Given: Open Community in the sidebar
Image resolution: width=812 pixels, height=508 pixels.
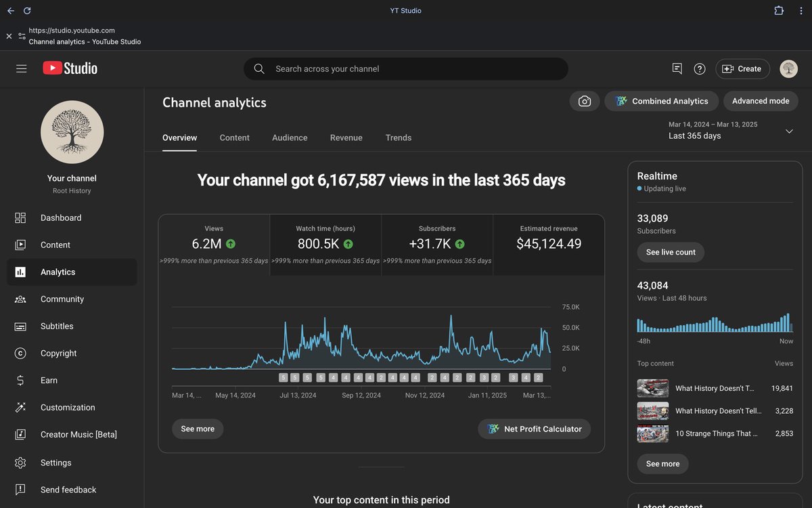Looking at the screenshot, I should pos(72,299).
